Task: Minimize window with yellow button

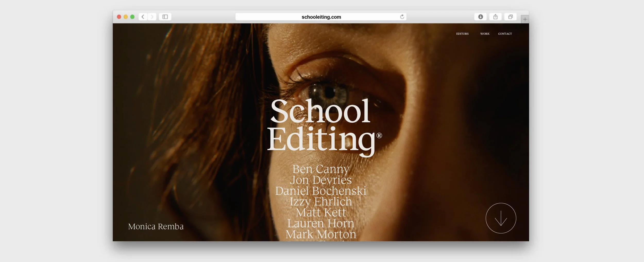Action: click(x=126, y=17)
